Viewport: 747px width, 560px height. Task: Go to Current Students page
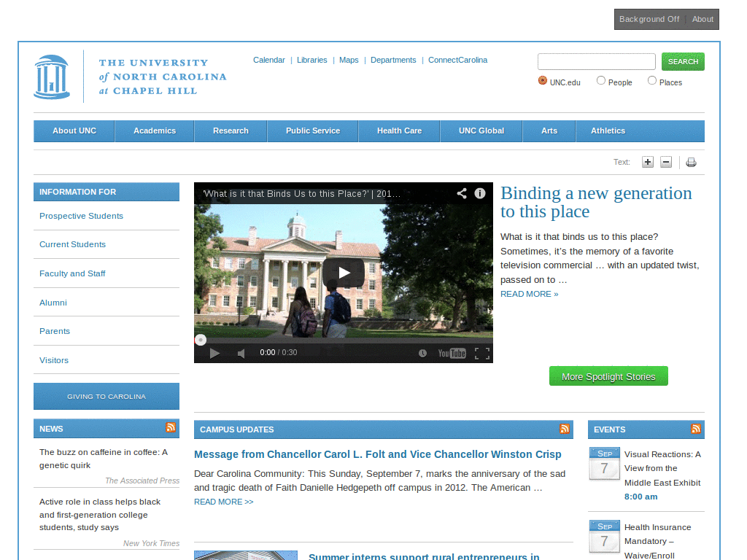pyautogui.click(x=72, y=244)
